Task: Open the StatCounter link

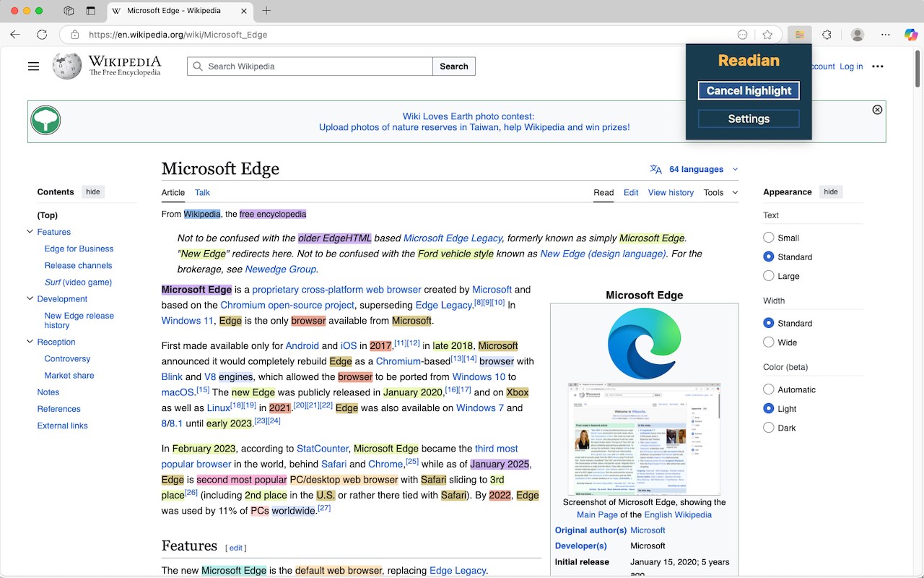Action: coord(323,449)
